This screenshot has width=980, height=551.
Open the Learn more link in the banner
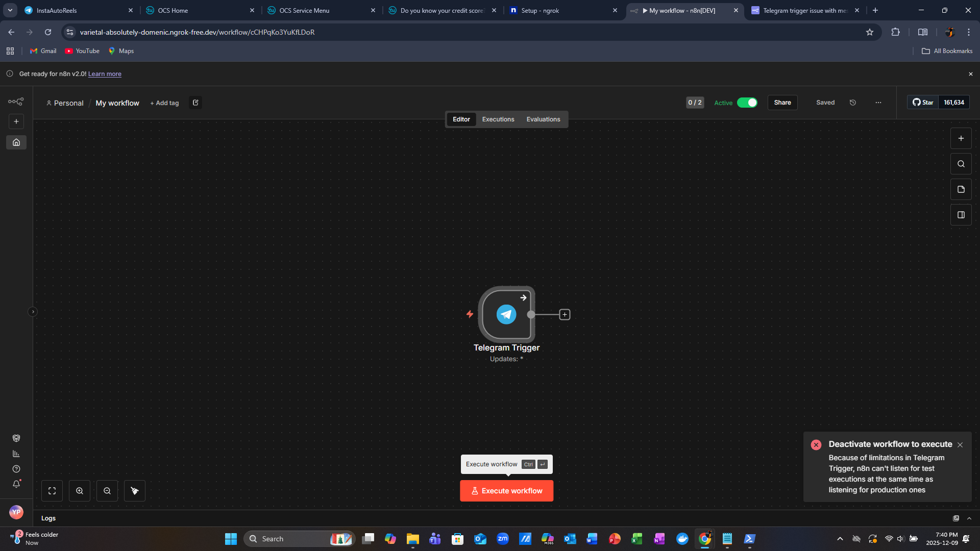point(105,73)
